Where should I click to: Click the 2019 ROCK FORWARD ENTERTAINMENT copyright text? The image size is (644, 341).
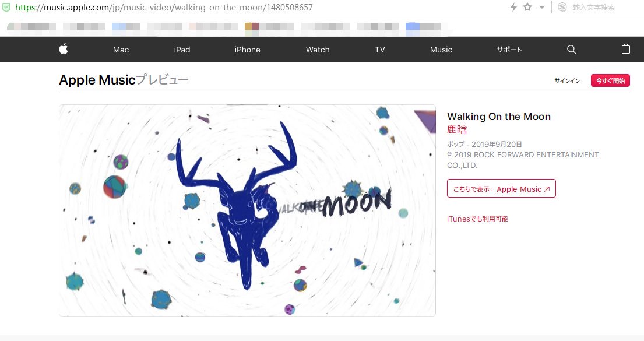click(x=523, y=160)
